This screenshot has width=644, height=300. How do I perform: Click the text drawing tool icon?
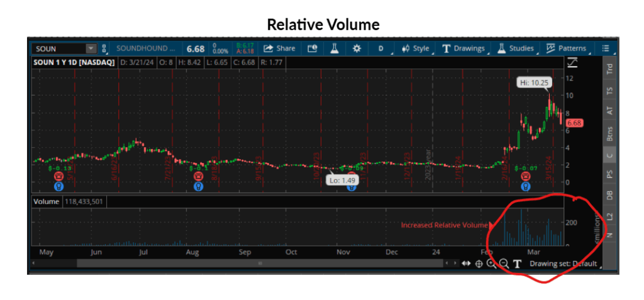pos(517,264)
